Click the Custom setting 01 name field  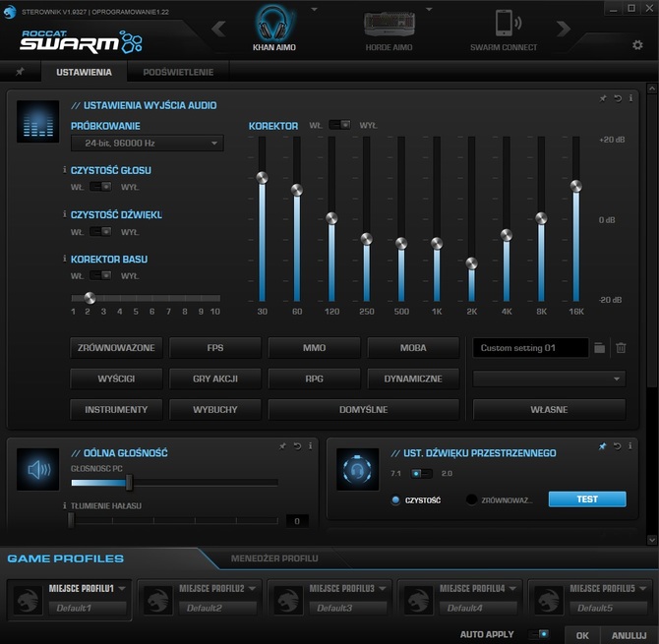click(530, 348)
